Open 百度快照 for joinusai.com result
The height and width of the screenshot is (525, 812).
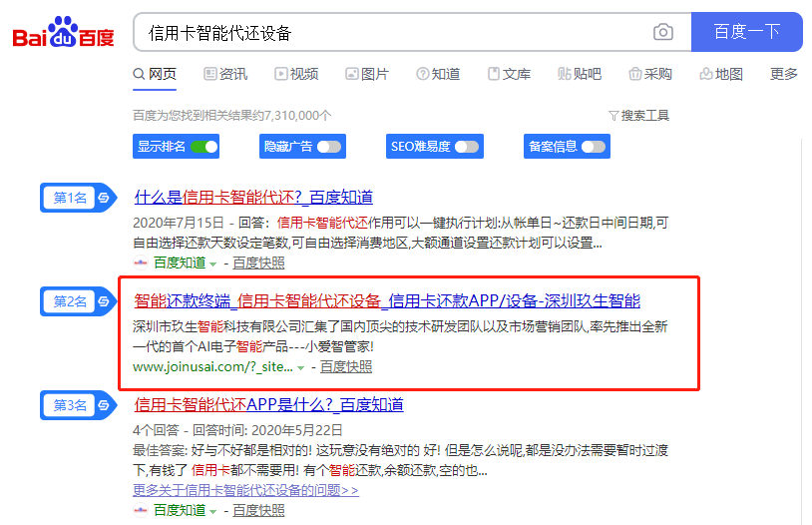346,366
